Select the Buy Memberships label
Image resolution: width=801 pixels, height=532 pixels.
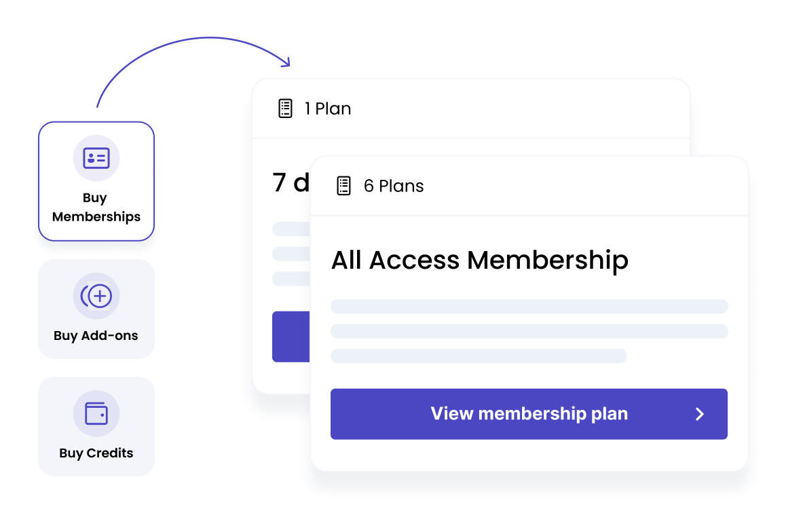click(96, 208)
